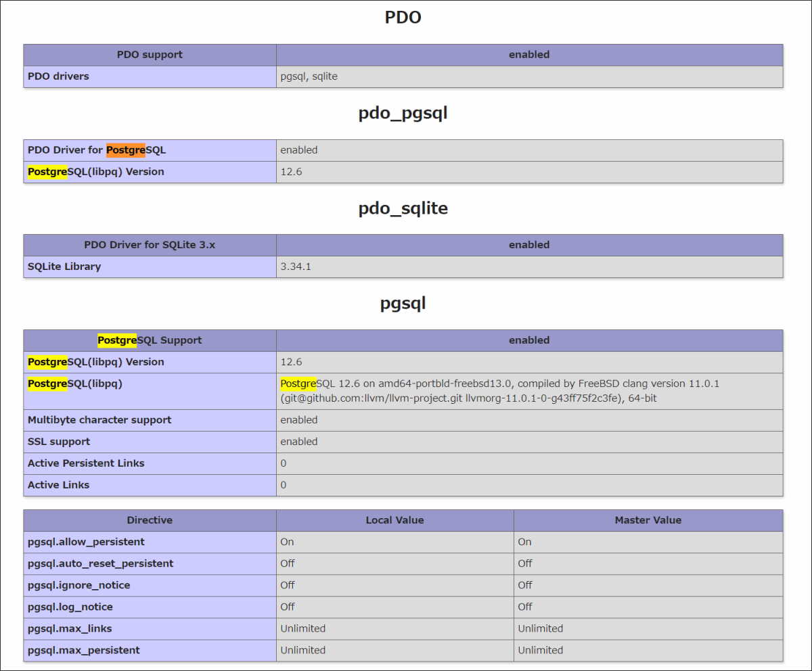The image size is (812, 671).
Task: Click the 'Local Value' column header
Action: [394, 520]
